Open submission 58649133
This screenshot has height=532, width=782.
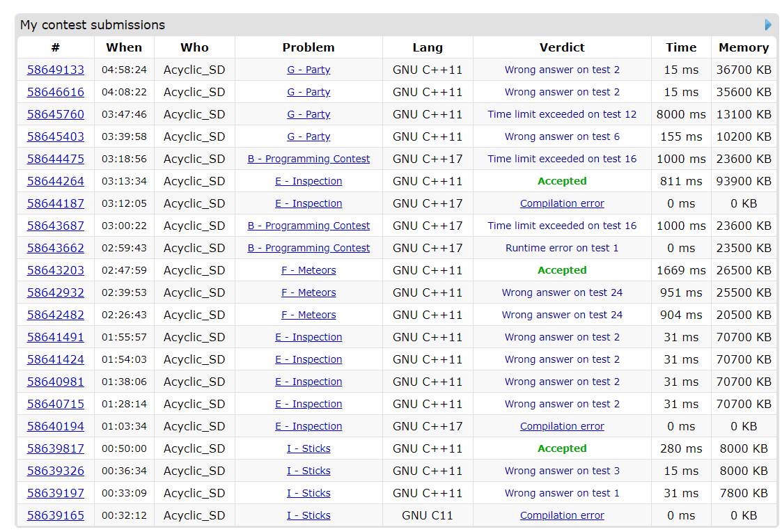pyautogui.click(x=56, y=70)
